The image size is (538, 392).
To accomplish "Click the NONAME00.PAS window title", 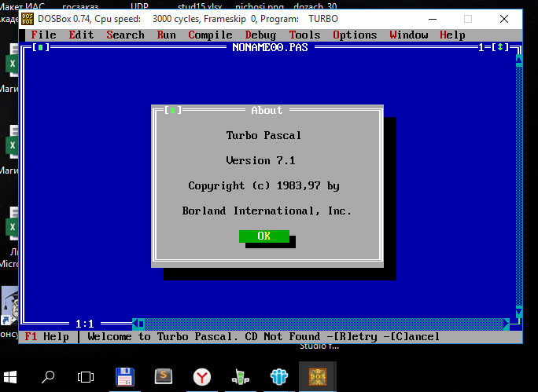I will pyautogui.click(x=270, y=47).
